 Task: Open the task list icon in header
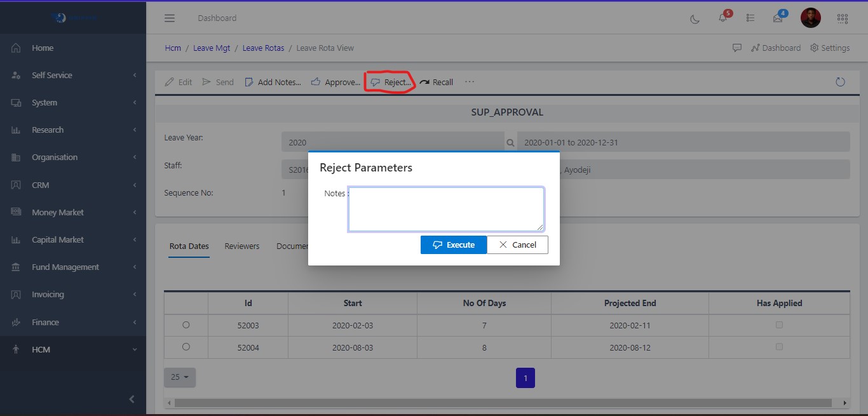pyautogui.click(x=750, y=18)
